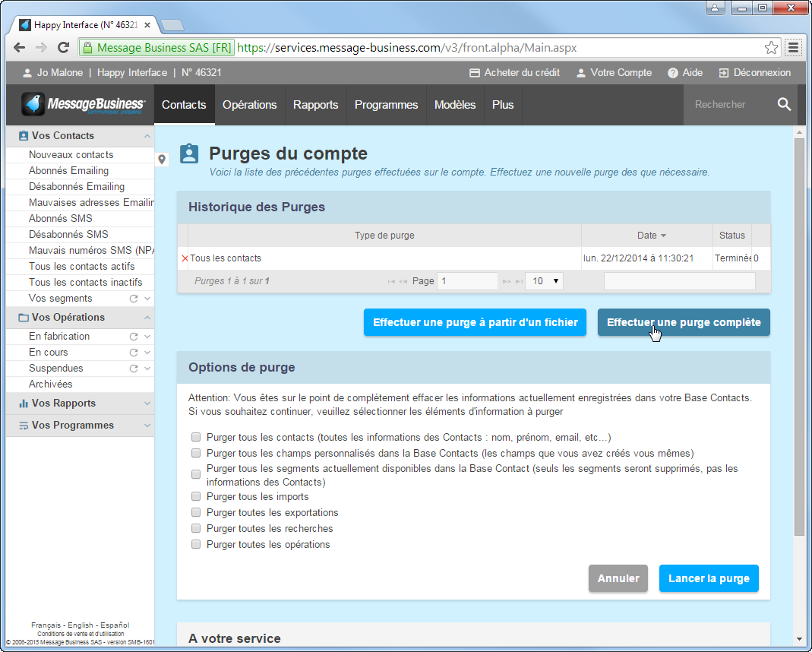The width and height of the screenshot is (812, 652).
Task: Click the map pin sidebar collapse icon
Action: [162, 160]
